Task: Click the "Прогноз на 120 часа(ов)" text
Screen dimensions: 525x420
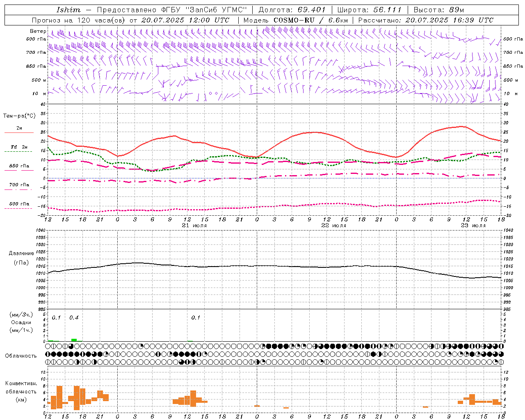Action: [79, 20]
